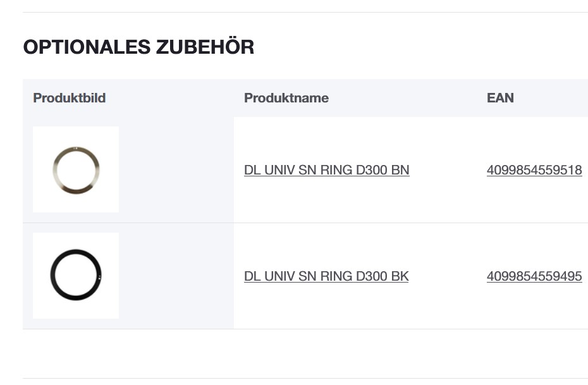The width and height of the screenshot is (588, 385).
Task: Open the DL UNIV SN RING D300 BN link
Action: [x=326, y=170]
